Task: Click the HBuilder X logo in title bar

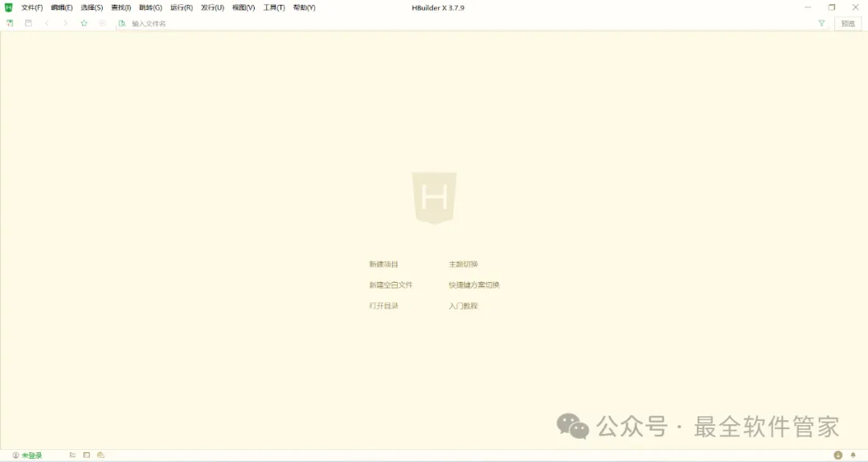Action: point(8,8)
